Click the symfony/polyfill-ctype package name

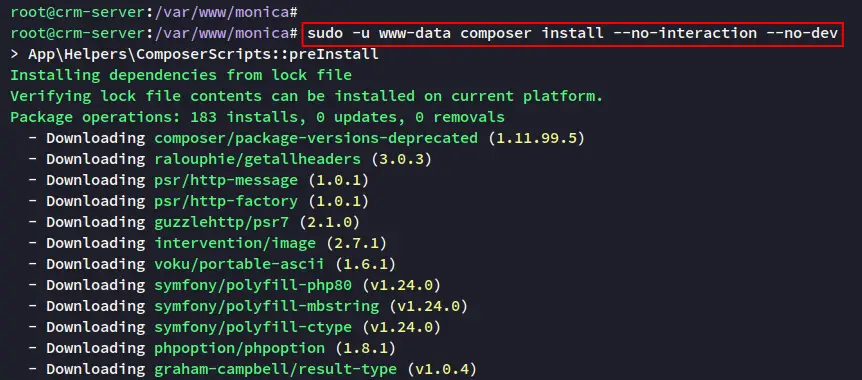pyautogui.click(x=253, y=327)
